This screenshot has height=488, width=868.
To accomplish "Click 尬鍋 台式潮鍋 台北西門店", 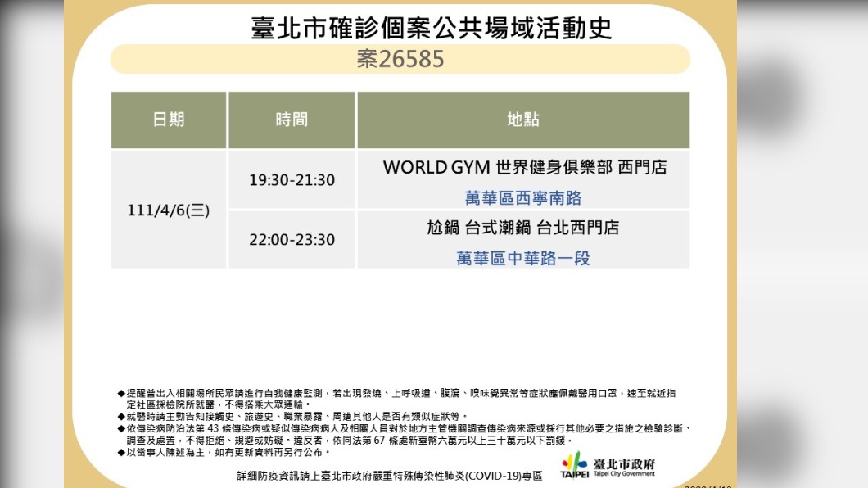I will pyautogui.click(x=523, y=228).
